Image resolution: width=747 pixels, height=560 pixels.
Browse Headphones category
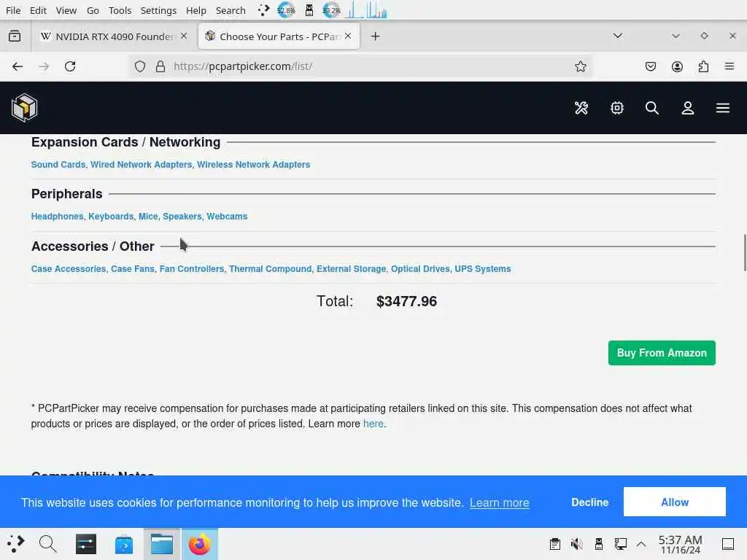click(x=57, y=217)
